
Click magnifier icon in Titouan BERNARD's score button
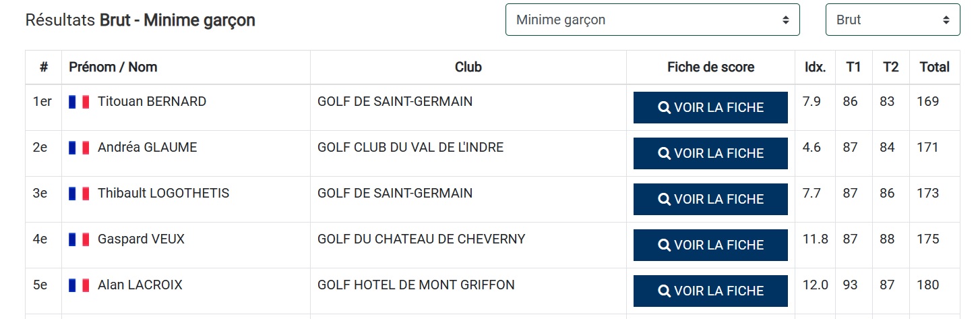coord(664,108)
